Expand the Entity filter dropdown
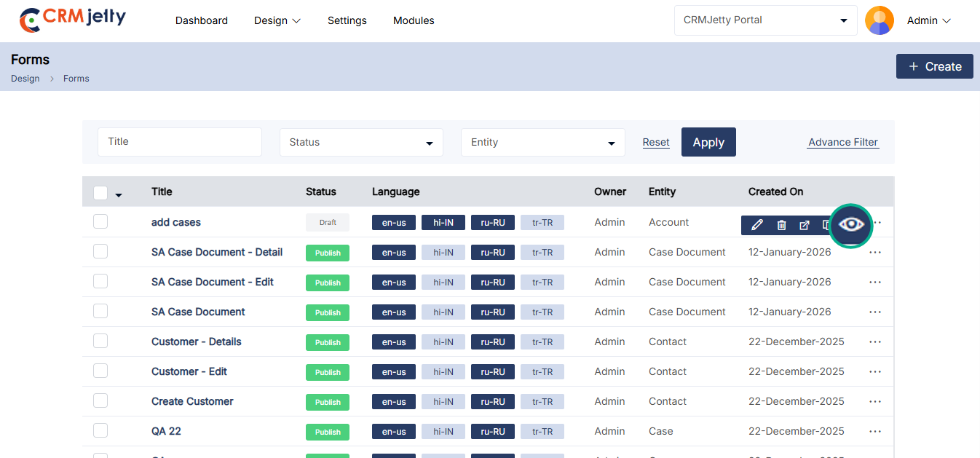This screenshot has height=458, width=980. coord(542,142)
